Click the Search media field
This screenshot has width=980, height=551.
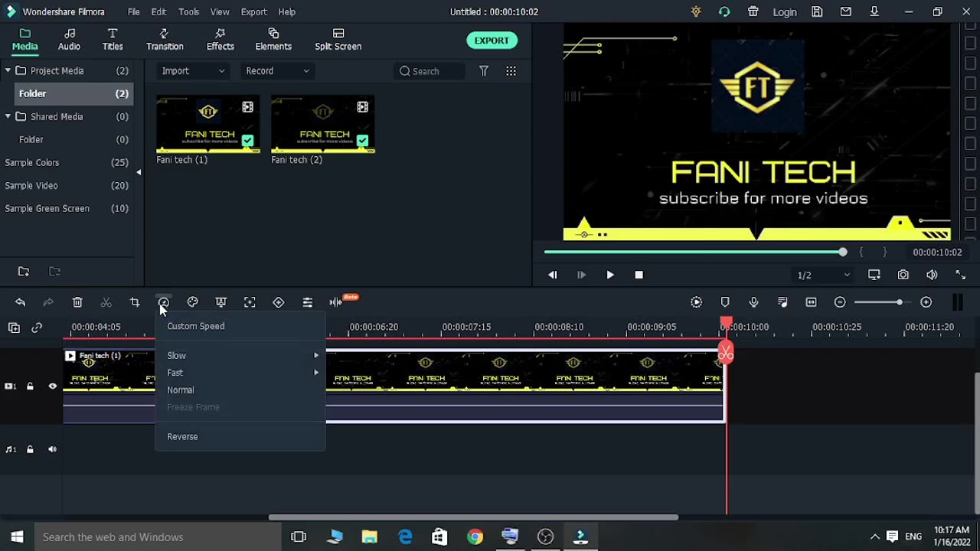pyautogui.click(x=429, y=71)
